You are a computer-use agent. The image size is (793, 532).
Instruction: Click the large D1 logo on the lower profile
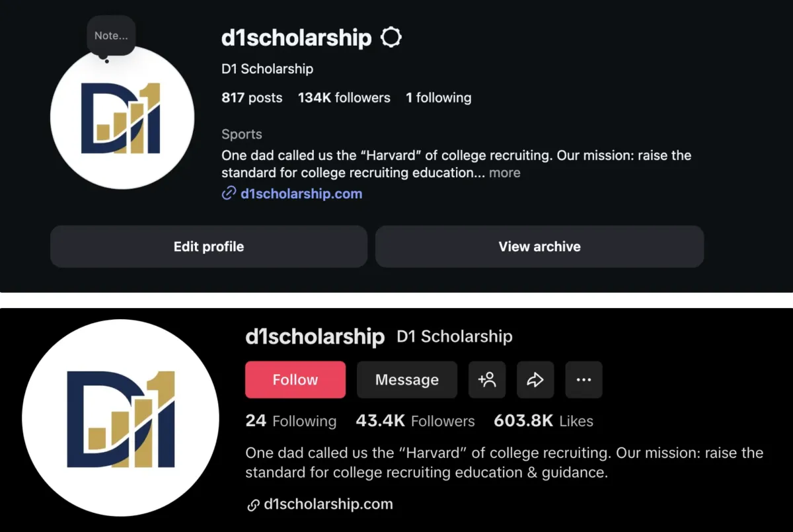coord(120,418)
